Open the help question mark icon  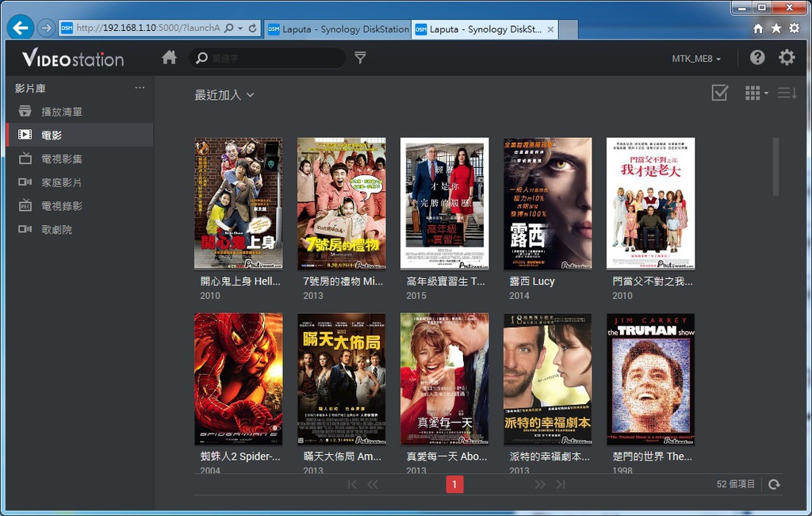pyautogui.click(x=757, y=57)
